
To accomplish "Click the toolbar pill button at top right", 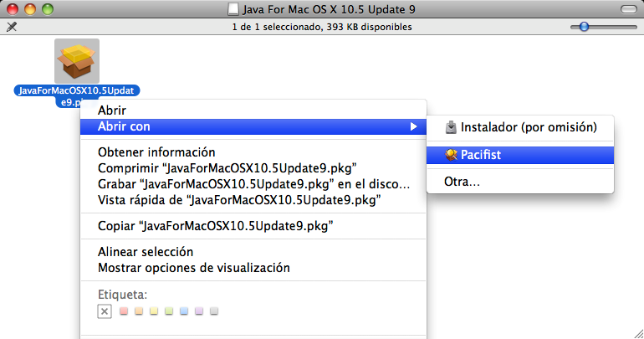I will click(x=628, y=9).
